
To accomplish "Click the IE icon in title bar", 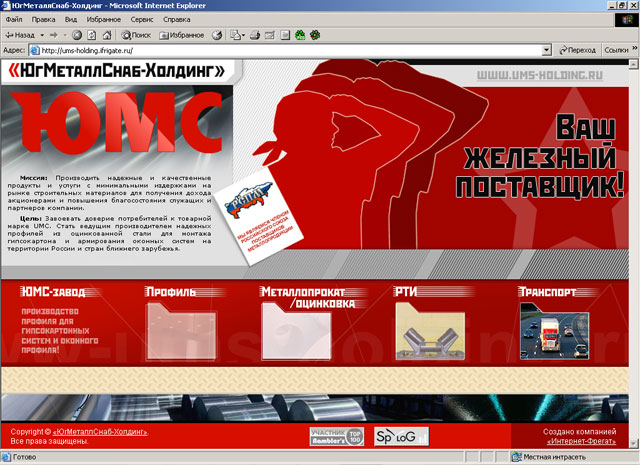I will pyautogui.click(x=6, y=5).
